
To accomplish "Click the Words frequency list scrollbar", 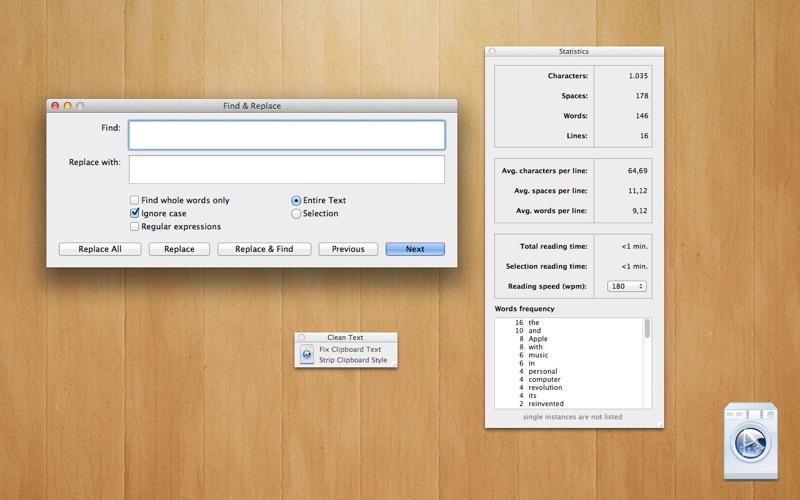I will click(647, 363).
